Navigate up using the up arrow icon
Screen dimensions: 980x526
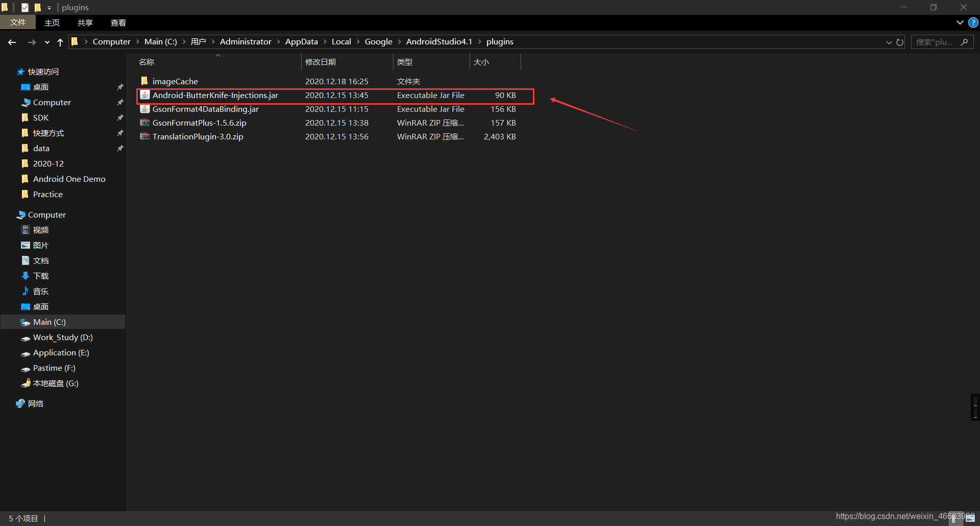pyautogui.click(x=60, y=42)
